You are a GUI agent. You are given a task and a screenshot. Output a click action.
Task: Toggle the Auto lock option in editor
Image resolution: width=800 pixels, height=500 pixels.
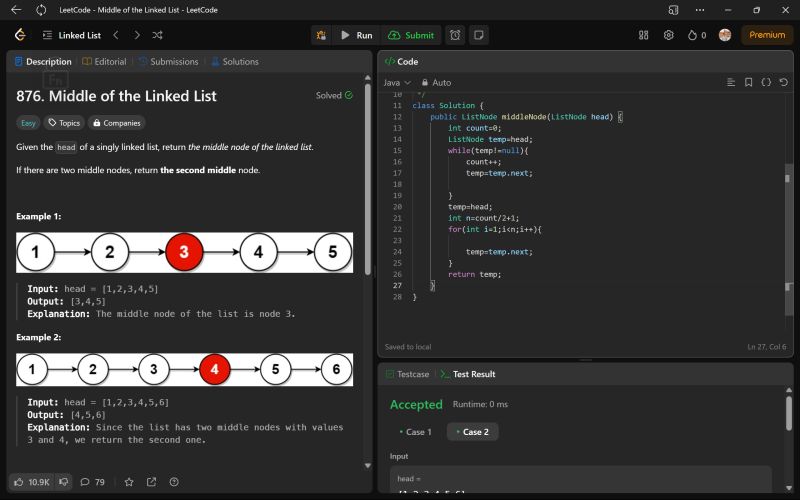tap(436, 82)
